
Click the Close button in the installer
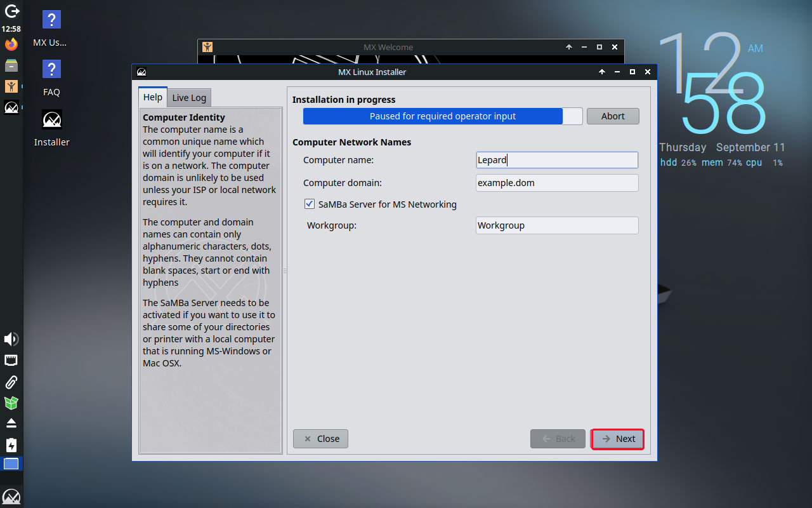click(320, 439)
